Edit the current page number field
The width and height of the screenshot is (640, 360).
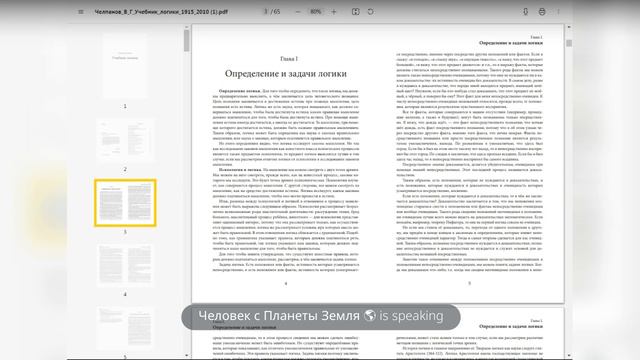tap(266, 12)
